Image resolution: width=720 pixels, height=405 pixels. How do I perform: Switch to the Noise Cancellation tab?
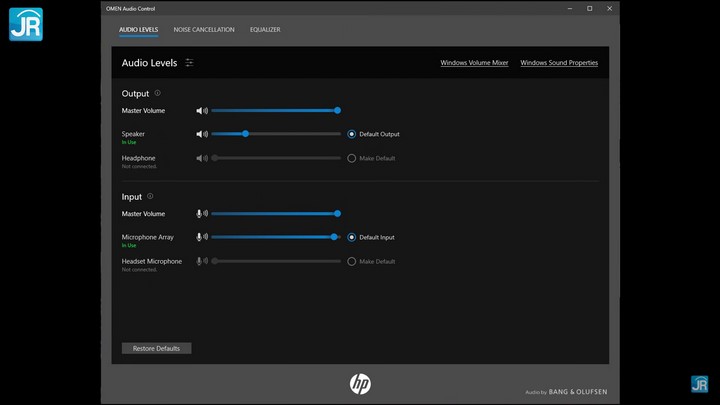click(204, 30)
